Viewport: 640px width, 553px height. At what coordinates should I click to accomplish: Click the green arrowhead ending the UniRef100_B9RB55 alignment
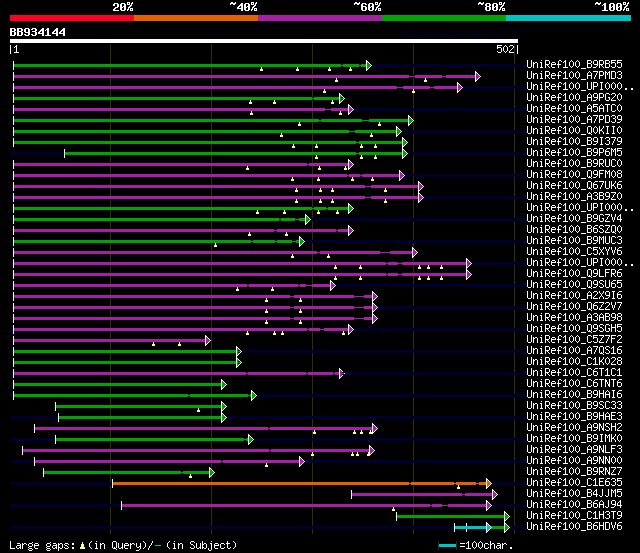click(x=369, y=65)
